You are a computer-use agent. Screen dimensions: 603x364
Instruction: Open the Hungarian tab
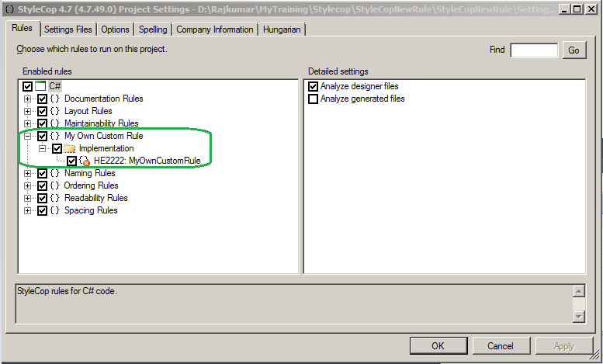pos(282,29)
